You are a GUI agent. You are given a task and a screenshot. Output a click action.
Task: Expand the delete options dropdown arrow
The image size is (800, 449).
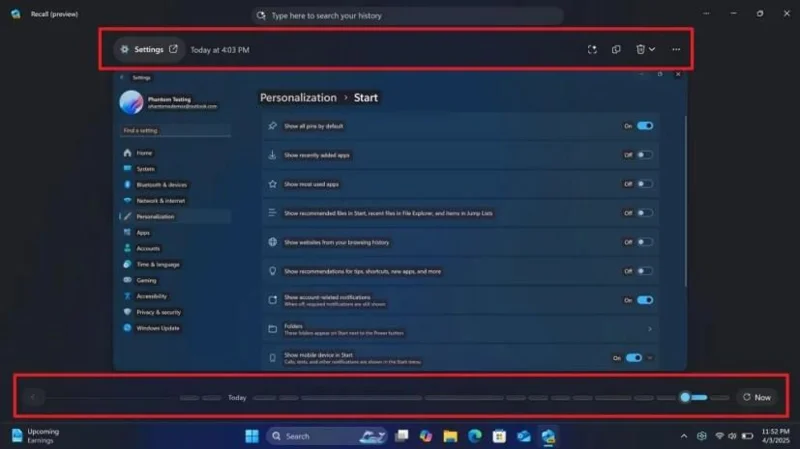(652, 49)
